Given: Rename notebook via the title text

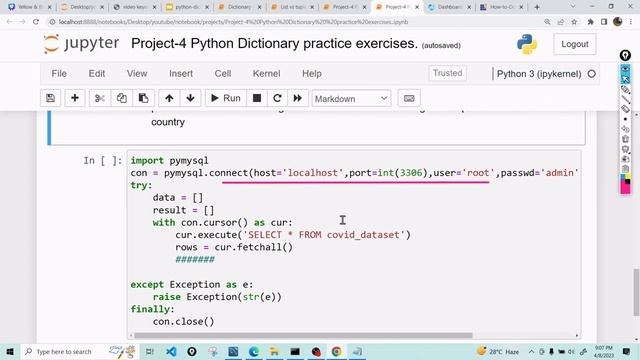Looking at the screenshot, I should (274, 43).
